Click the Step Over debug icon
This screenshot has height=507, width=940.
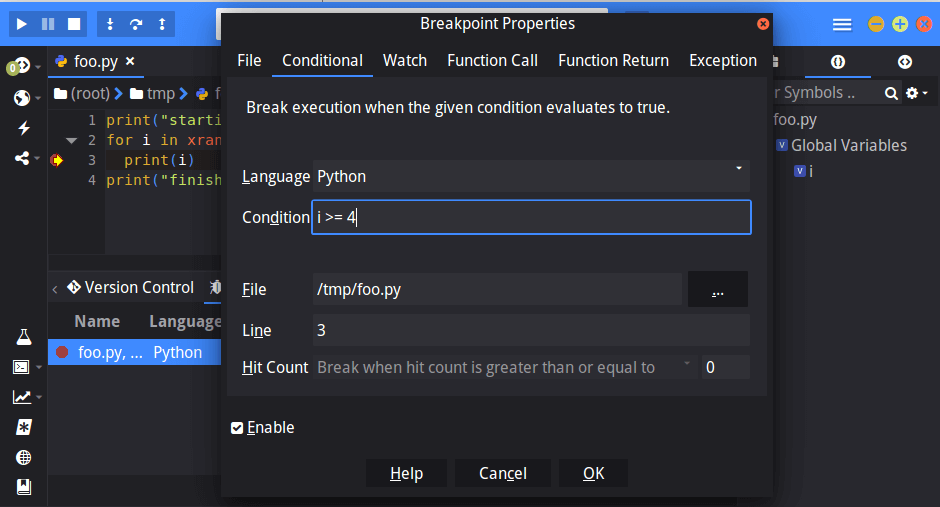[136, 24]
